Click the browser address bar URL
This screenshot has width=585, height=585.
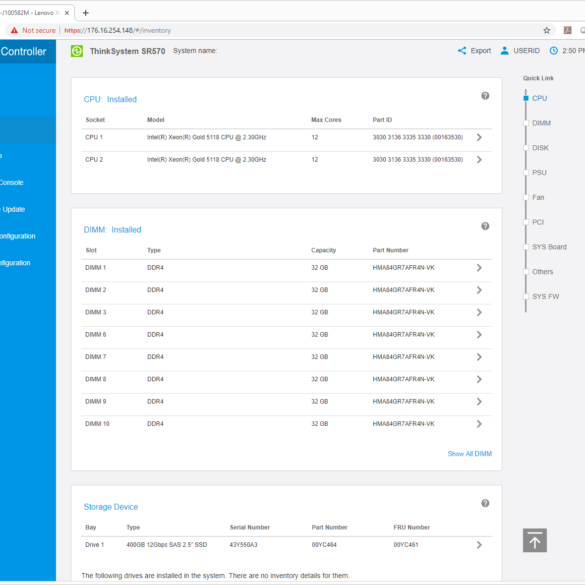click(x=118, y=31)
